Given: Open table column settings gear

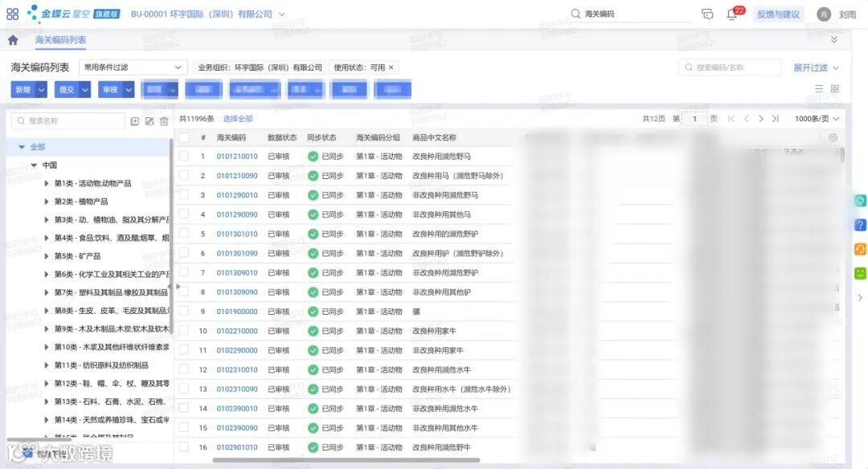Looking at the screenshot, I should [833, 137].
